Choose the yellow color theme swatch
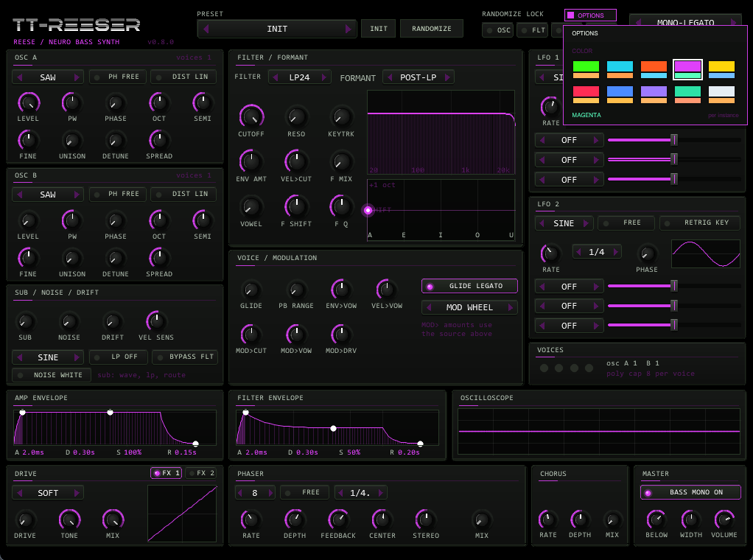The image size is (753, 560). [721, 70]
